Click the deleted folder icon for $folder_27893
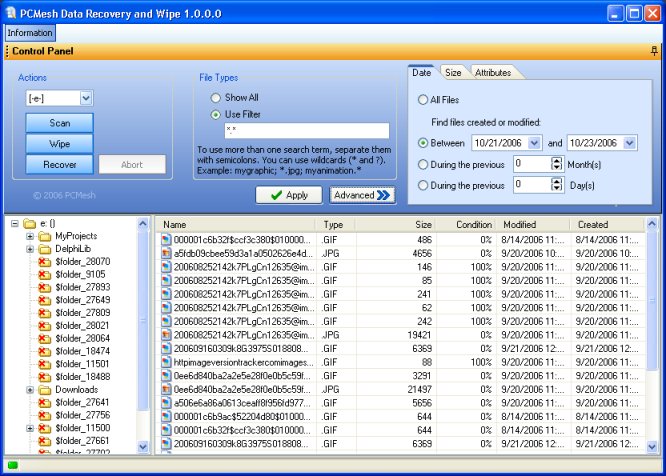666x476 pixels. (x=44, y=287)
